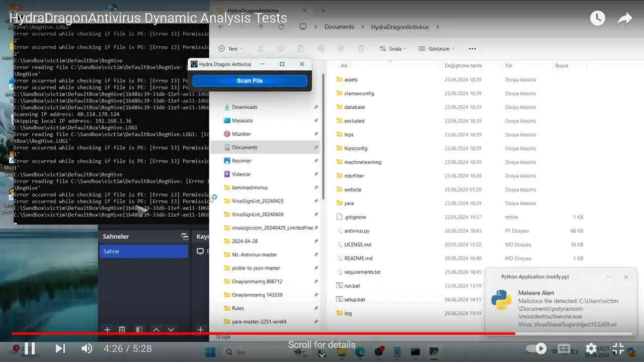Click the Rename icon in the Explorer toolbar
Image resolution: width=644 pixels, height=362 pixels.
(320, 49)
